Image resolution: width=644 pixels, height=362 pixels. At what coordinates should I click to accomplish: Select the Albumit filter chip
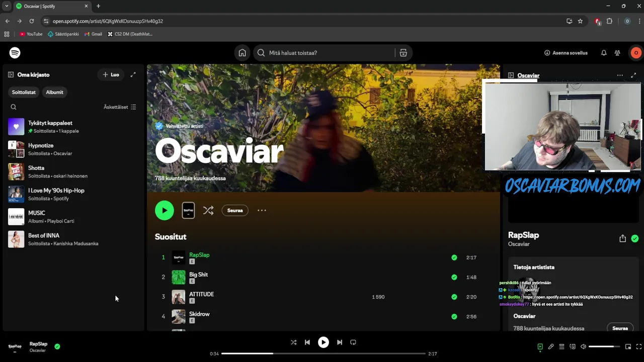55,92
